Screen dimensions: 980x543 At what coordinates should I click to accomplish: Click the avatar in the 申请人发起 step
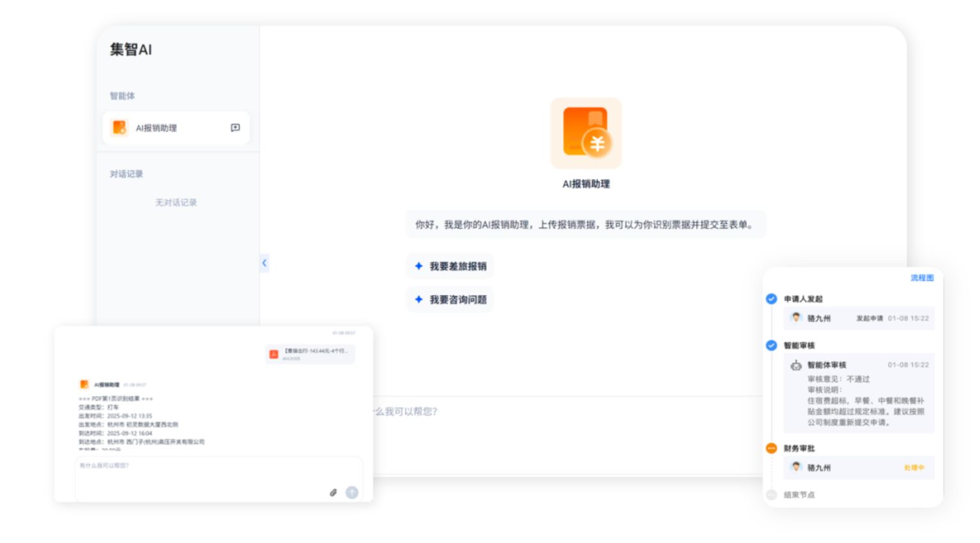pos(796,317)
